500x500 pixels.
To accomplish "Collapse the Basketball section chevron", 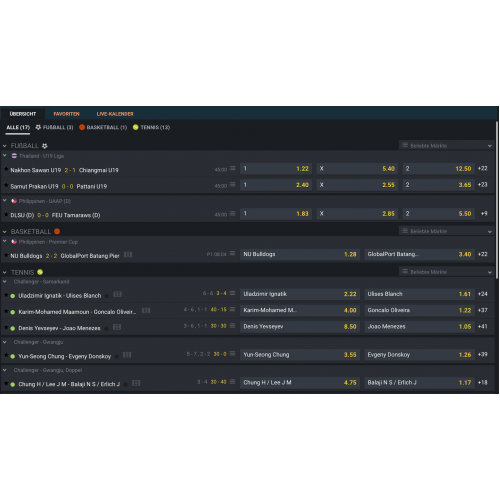I will click(5, 232).
